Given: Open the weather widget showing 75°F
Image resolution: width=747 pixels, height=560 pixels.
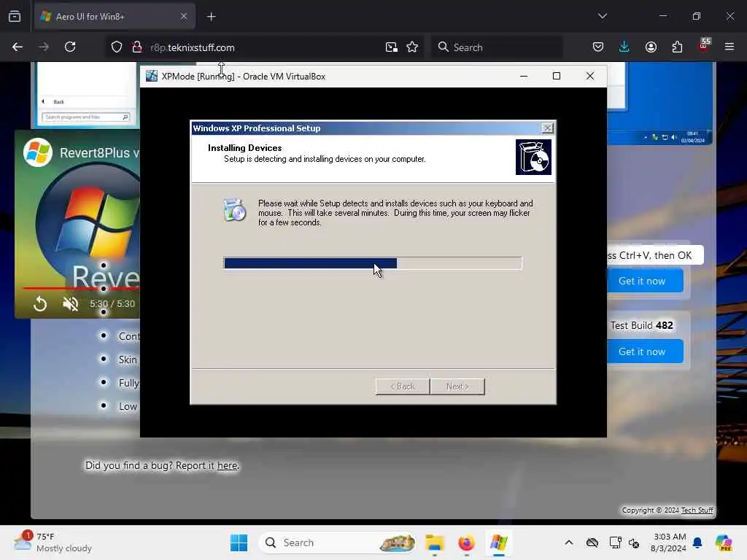Looking at the screenshot, I should point(53,542).
